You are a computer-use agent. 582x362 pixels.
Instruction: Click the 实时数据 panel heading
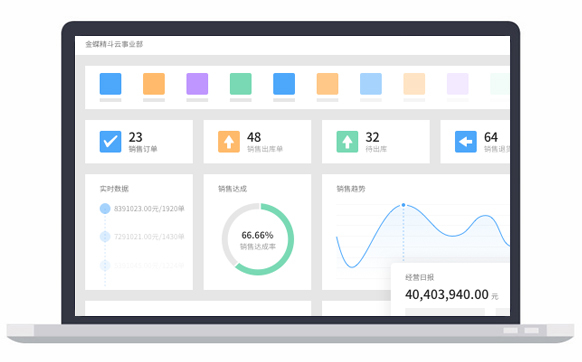pyautogui.click(x=114, y=189)
